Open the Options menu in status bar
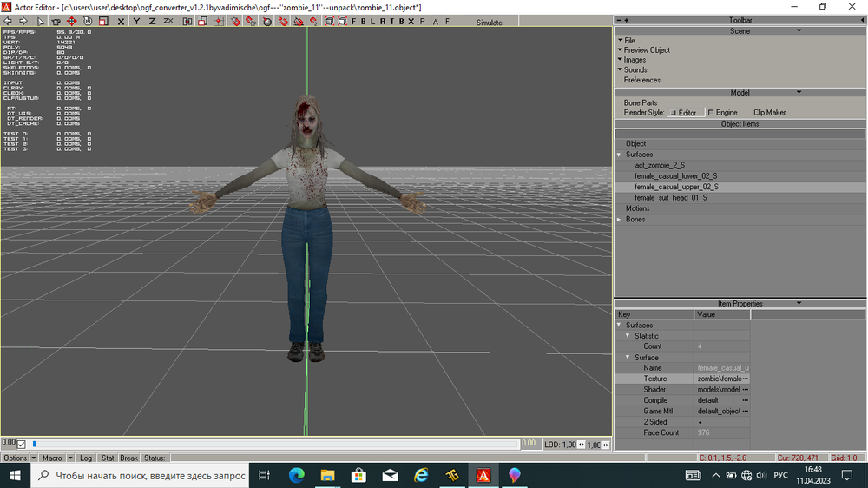This screenshot has width=868, height=488. point(16,458)
